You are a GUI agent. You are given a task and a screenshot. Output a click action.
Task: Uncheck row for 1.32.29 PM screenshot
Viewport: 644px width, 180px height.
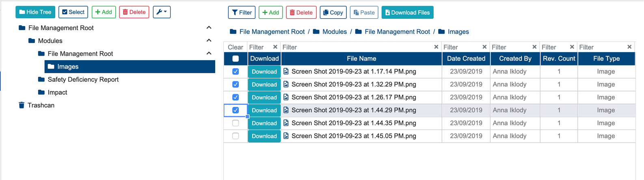pyautogui.click(x=236, y=85)
